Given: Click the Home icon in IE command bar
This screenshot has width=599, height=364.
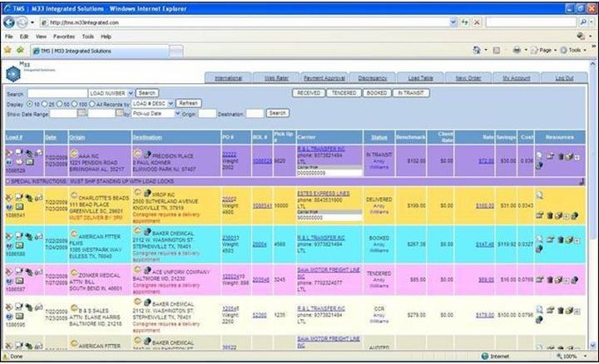Looking at the screenshot, I should tap(477, 50).
